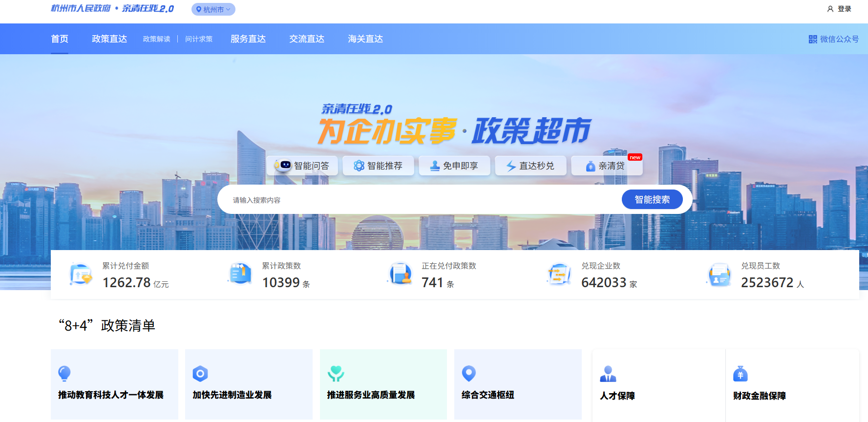Select the 智能推荐 atom icon button
This screenshot has width=868, height=422.
coord(359,166)
